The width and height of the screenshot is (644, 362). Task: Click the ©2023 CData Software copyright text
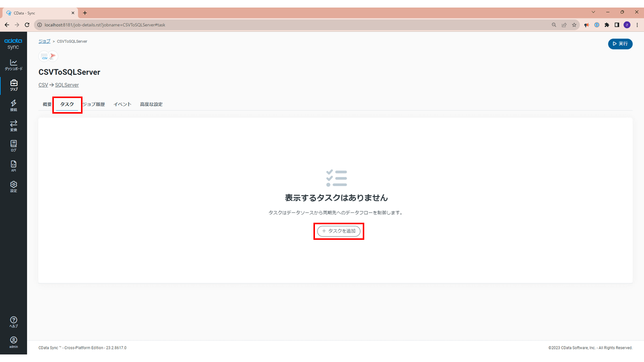(591, 348)
